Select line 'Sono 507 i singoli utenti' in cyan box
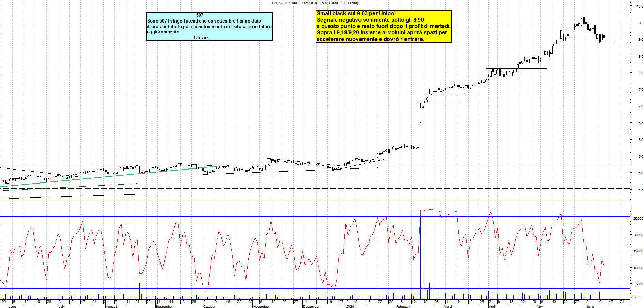Screen dimensions: 644x308 (204, 21)
